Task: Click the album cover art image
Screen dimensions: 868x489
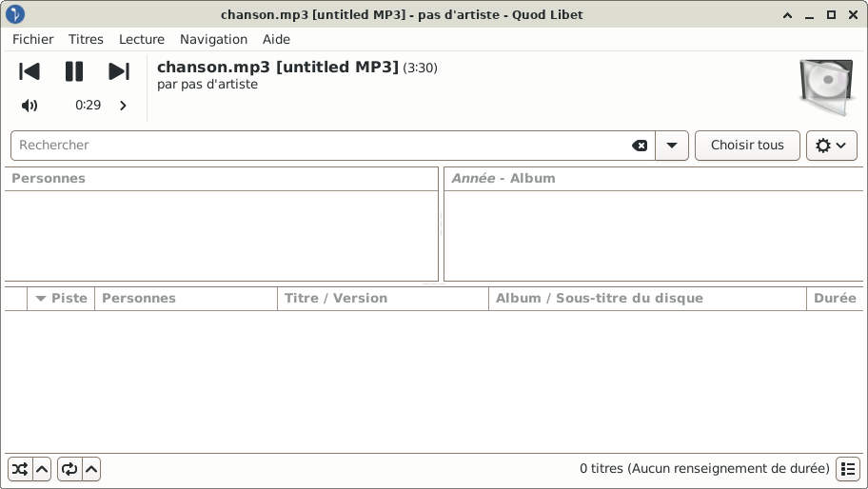Action: [826, 87]
